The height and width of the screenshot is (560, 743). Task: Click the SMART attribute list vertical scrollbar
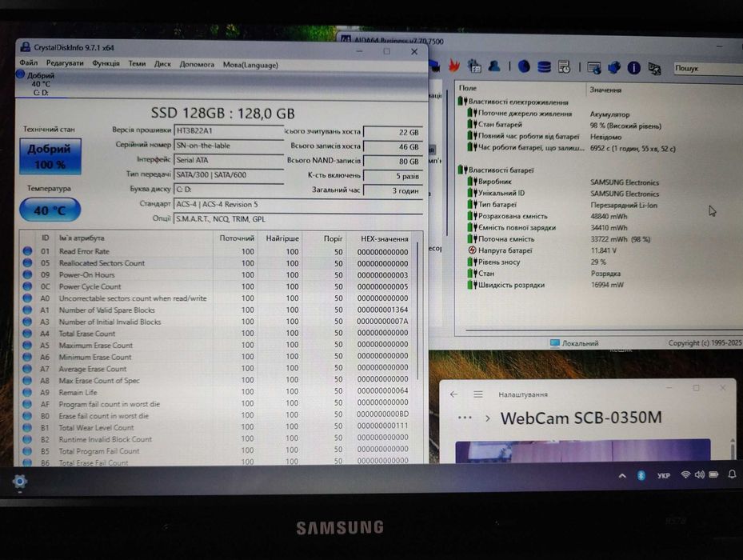click(418, 310)
